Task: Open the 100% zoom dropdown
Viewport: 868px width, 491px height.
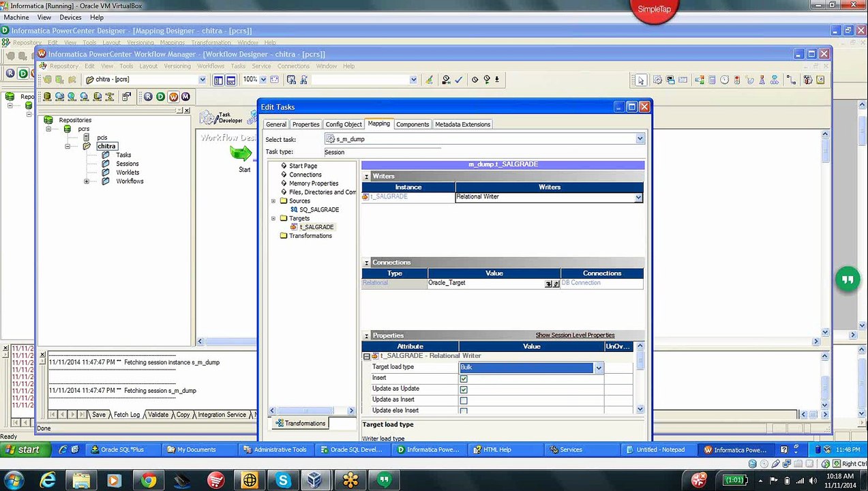Action: click(263, 80)
